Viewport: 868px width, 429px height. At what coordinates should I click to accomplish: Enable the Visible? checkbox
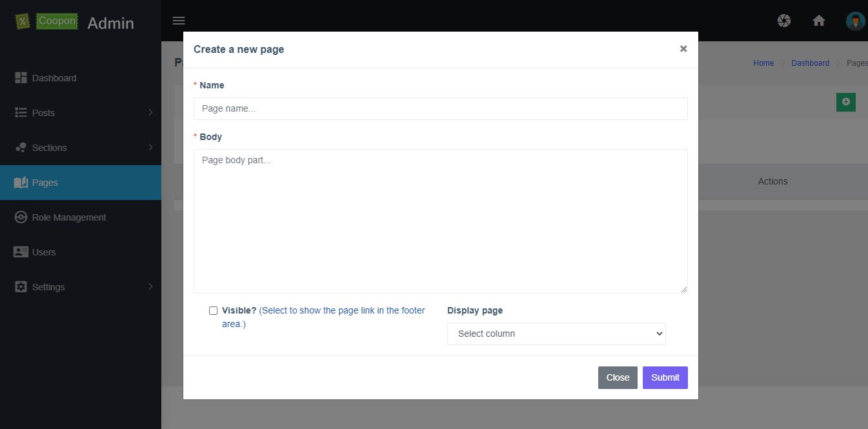pyautogui.click(x=213, y=310)
